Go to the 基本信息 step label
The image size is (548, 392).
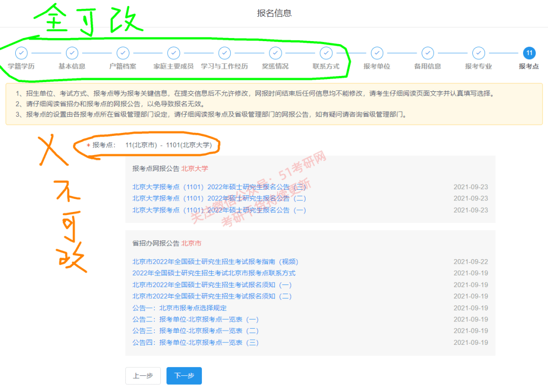point(72,66)
